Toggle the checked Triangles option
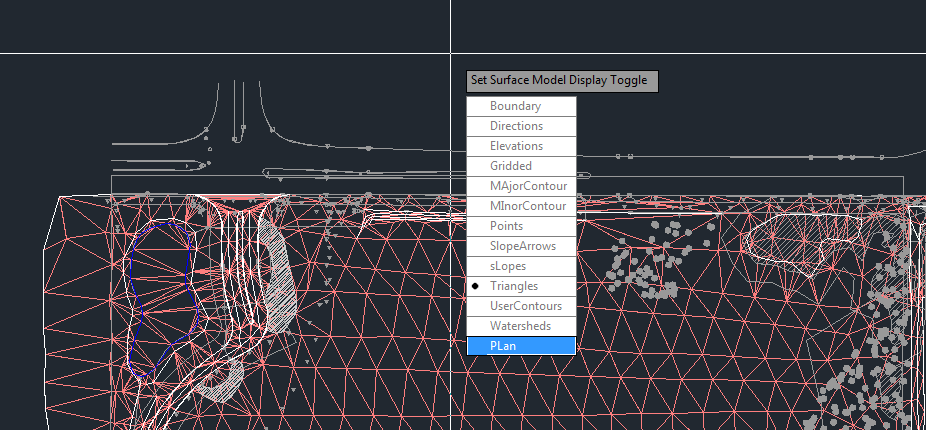Viewport: 926px width, 430px height. coord(521,286)
